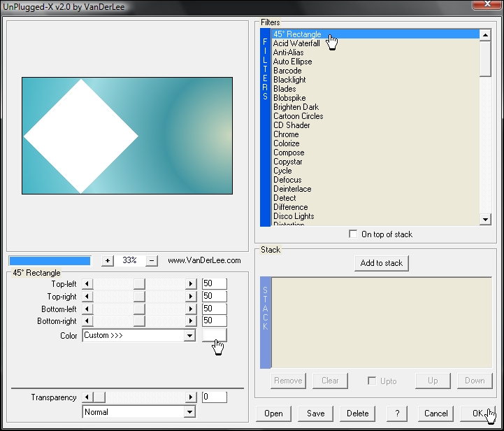Select the Compose filter

point(375,153)
